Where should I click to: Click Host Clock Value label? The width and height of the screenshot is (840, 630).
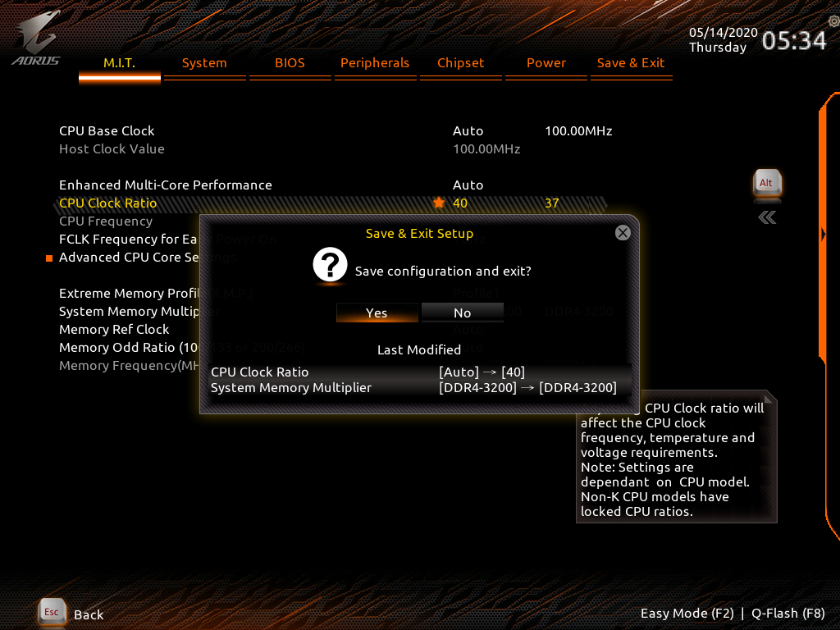112,149
